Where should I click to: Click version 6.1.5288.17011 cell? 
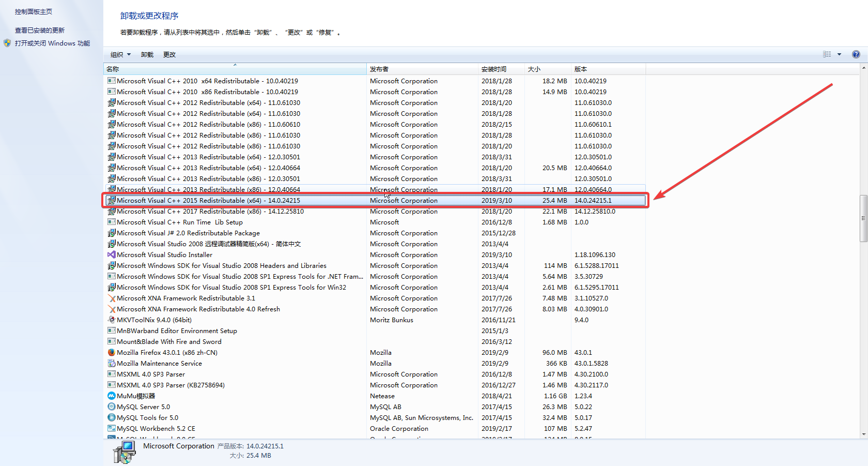(596, 265)
